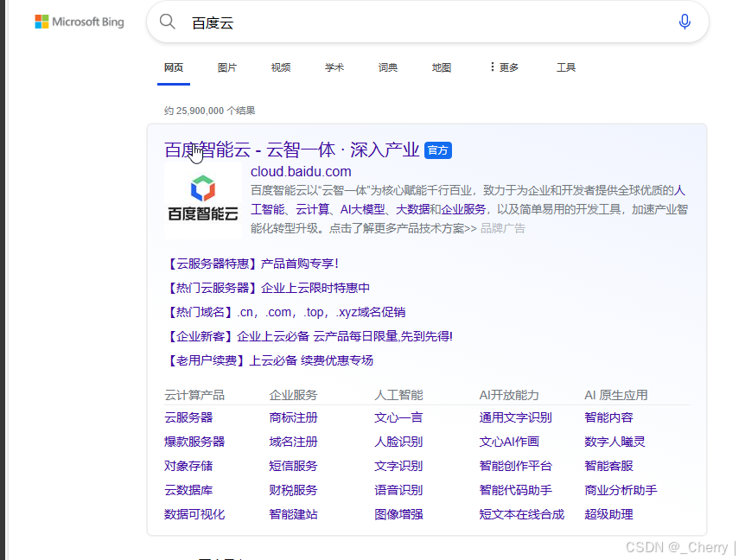
Task: Open the 智能内容 link
Action: point(608,417)
